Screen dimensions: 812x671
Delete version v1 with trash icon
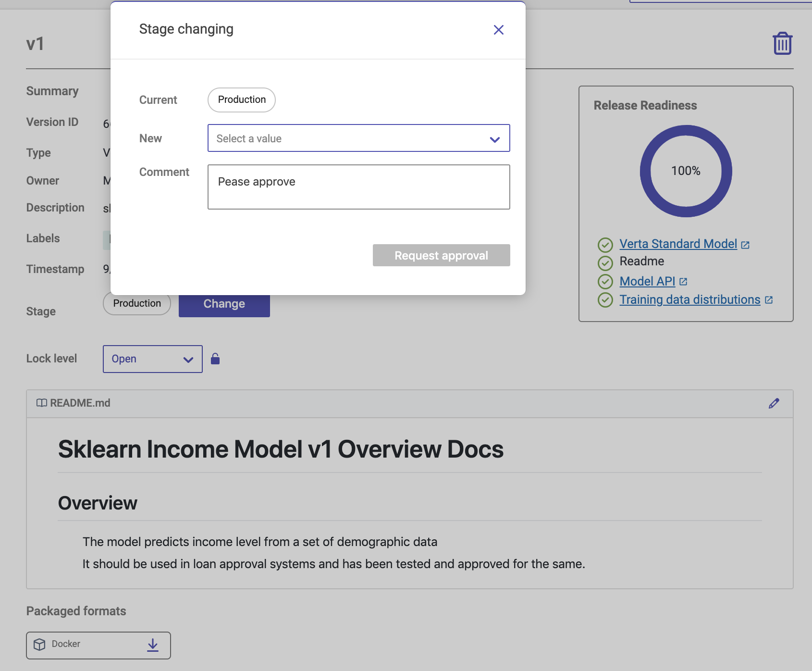point(782,44)
